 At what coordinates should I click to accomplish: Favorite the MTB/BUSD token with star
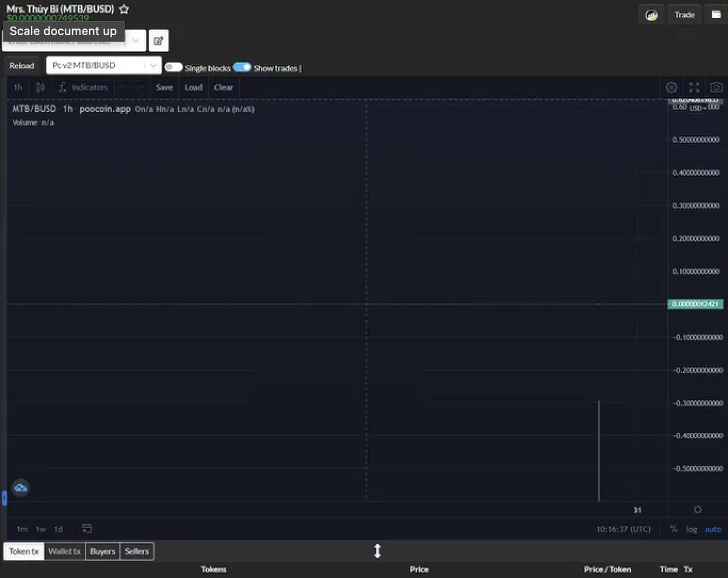coord(124,9)
